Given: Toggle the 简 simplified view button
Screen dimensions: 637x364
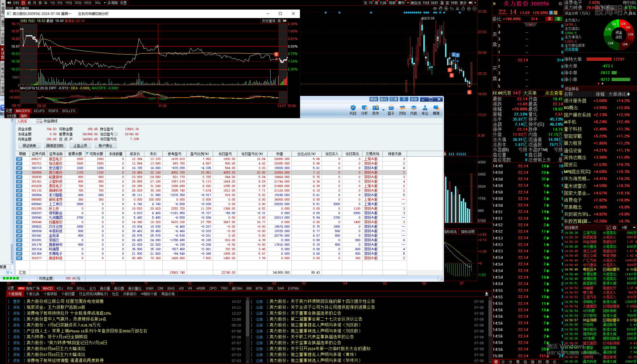Looking at the screenshot, I should pyautogui.click(x=376, y=3).
